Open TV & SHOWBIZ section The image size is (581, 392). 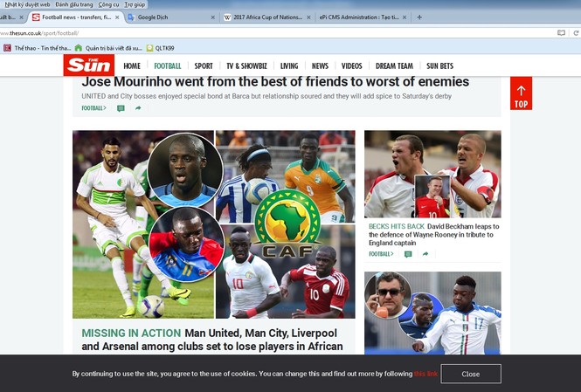click(x=246, y=65)
